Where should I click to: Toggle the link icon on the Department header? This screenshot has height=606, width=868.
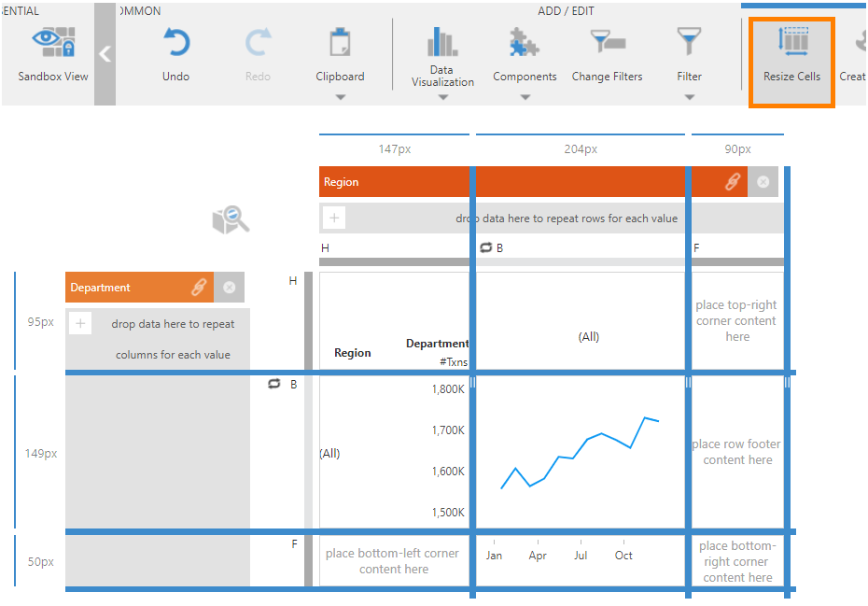(198, 287)
